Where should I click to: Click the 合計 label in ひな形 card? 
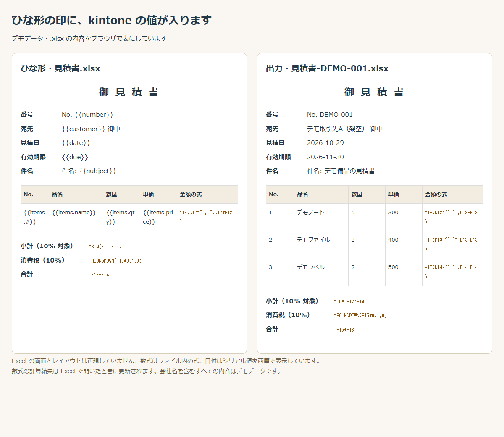pyautogui.click(x=27, y=274)
